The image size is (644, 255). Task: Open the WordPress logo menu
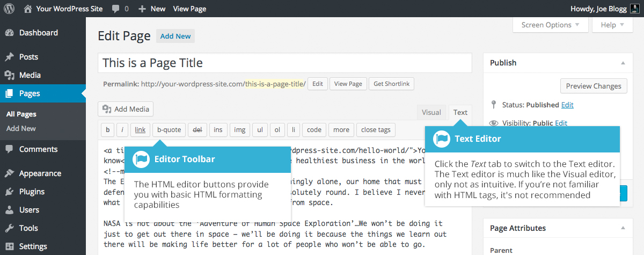pos(9,9)
